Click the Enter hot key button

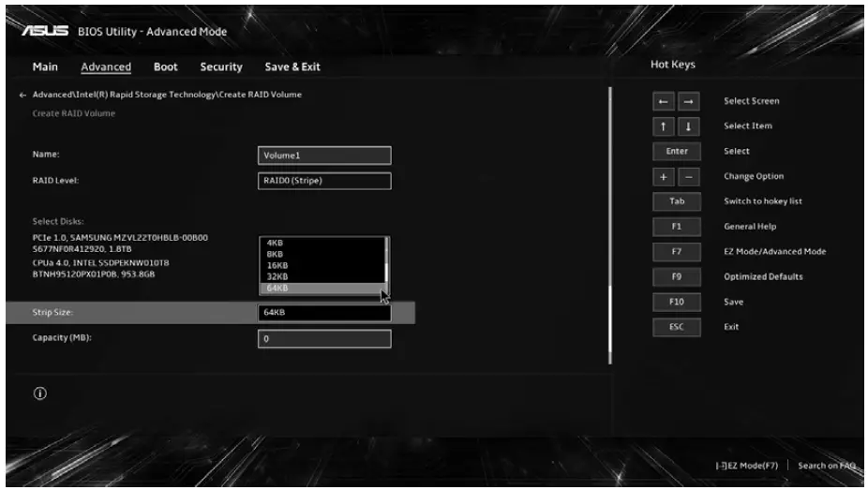677,152
